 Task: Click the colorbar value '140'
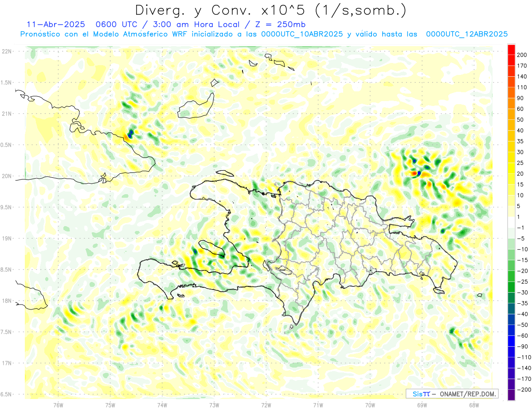tap(522, 77)
